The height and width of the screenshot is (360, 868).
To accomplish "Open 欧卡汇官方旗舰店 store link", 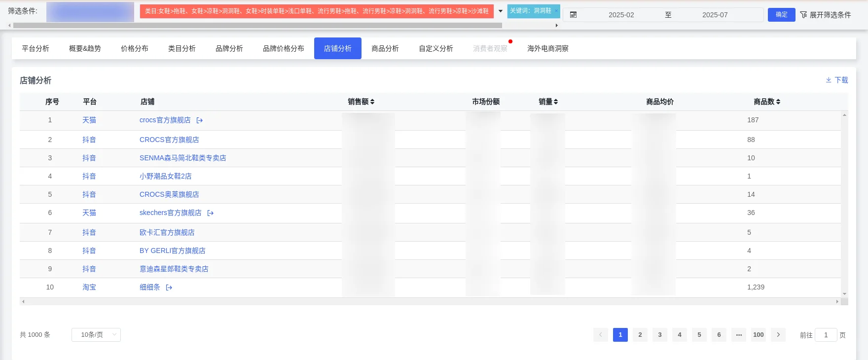I will (167, 233).
